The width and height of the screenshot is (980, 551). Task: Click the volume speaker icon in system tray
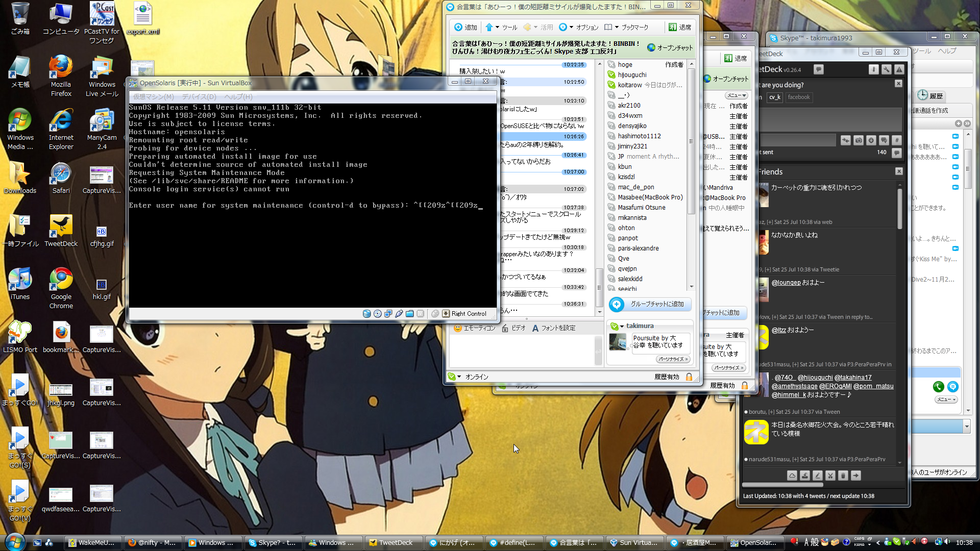coord(947,542)
